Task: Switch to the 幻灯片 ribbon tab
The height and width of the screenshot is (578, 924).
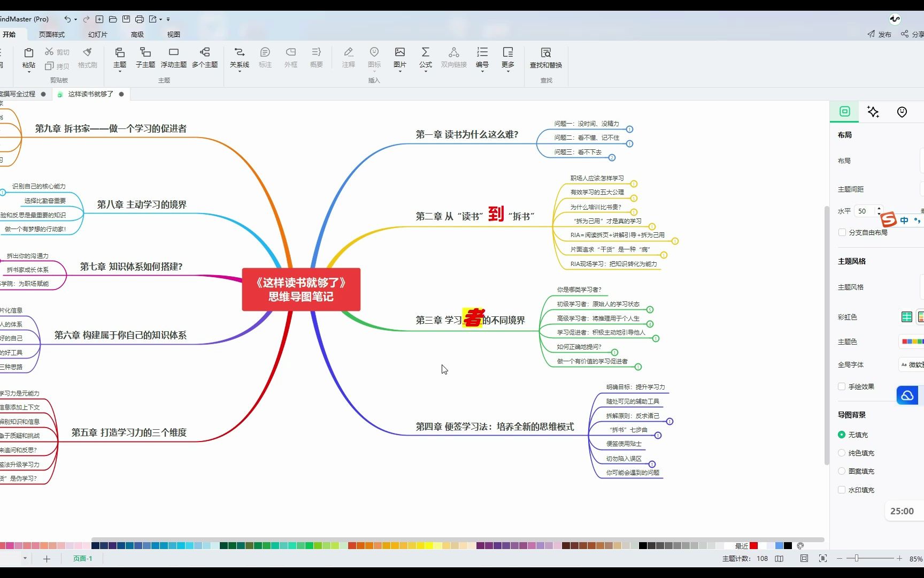Action: (x=98, y=34)
